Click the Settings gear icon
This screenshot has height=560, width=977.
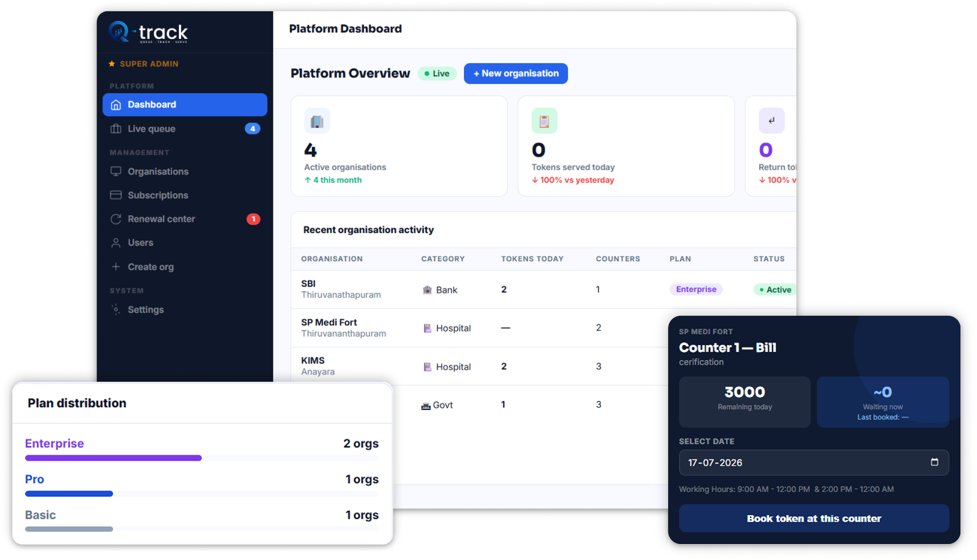point(116,309)
